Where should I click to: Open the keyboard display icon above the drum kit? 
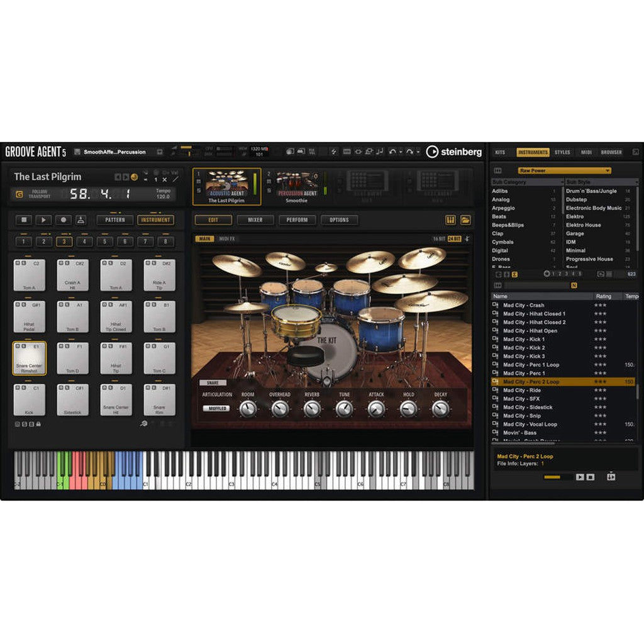[x=451, y=220]
